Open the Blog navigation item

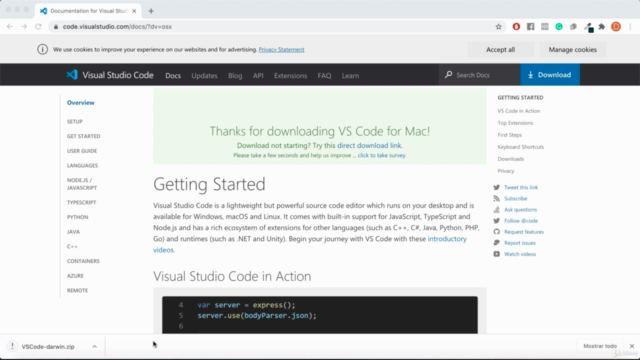tap(235, 76)
